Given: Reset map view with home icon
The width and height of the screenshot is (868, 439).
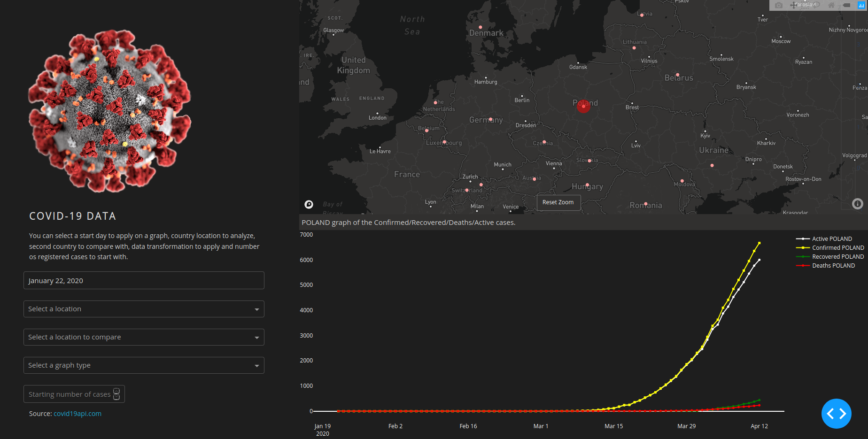Looking at the screenshot, I should pos(831,5).
